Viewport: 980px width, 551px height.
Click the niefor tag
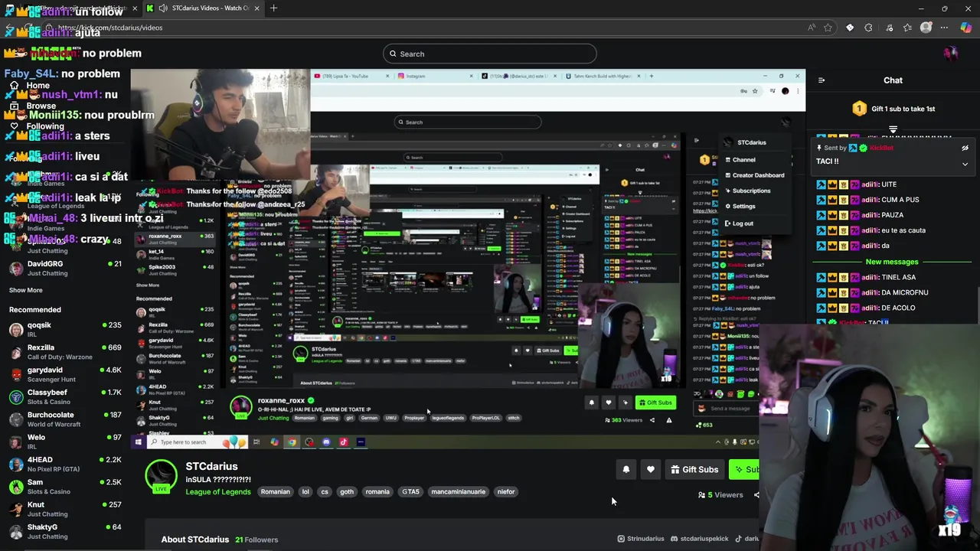506,492
